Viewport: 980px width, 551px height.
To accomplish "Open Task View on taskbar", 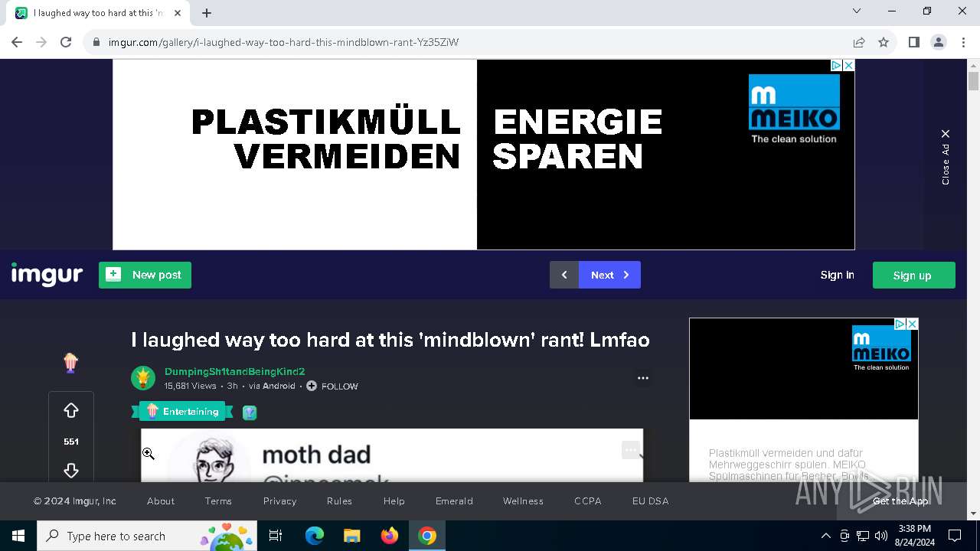I will click(276, 536).
